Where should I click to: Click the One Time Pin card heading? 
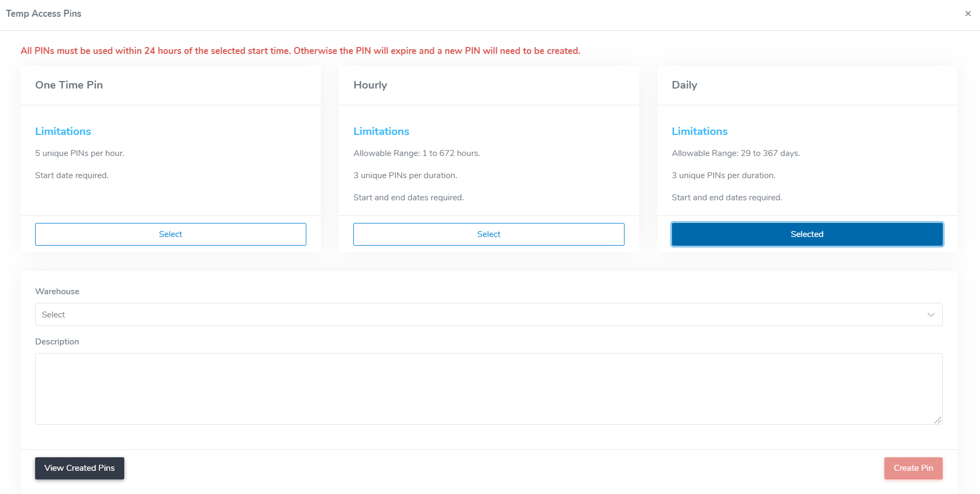69,85
